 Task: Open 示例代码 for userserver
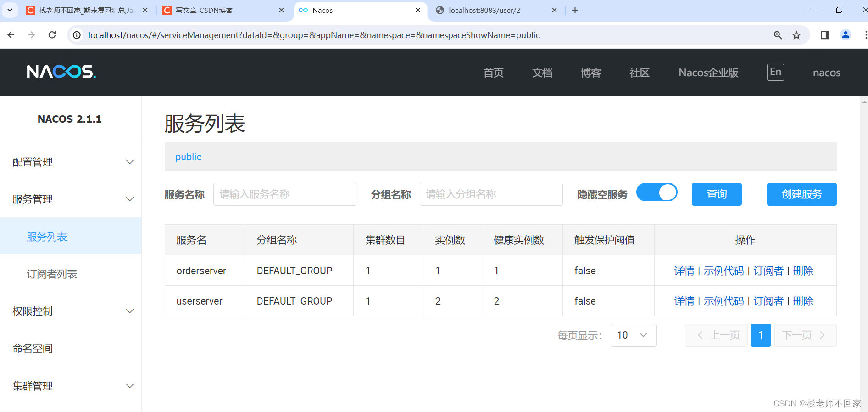point(723,301)
